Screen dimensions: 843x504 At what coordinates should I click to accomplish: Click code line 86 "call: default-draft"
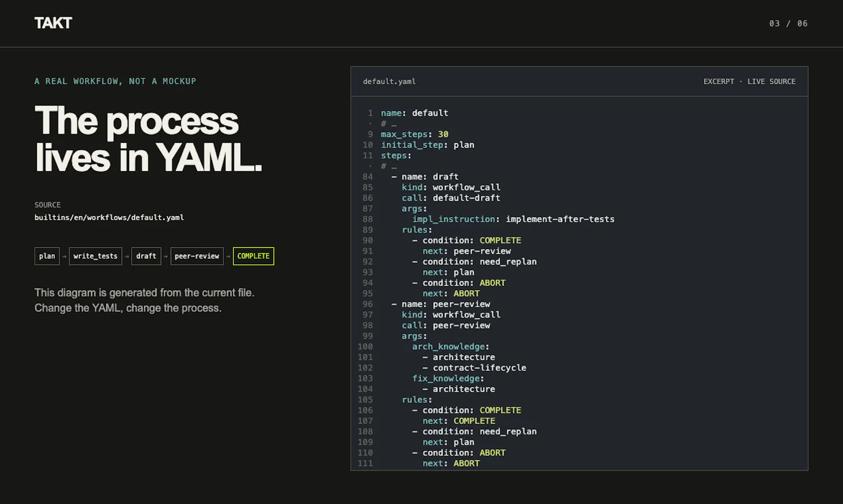click(451, 198)
